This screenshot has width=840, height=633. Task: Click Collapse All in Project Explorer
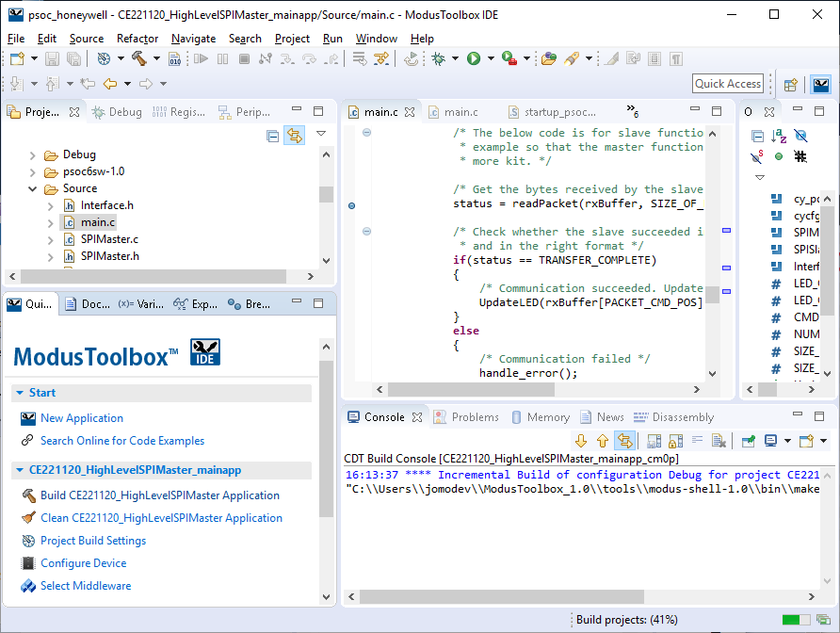tap(273, 136)
